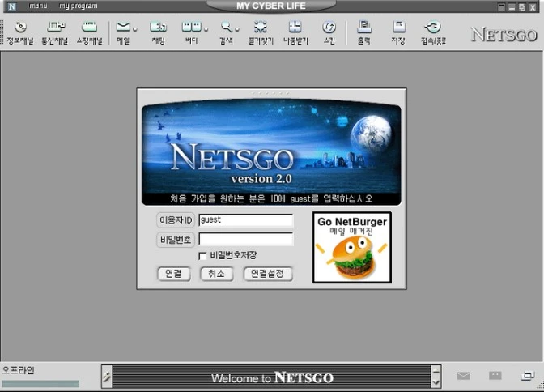Click the NETSGO logo at toolbar right
This screenshot has width=544, height=392.
click(x=504, y=35)
